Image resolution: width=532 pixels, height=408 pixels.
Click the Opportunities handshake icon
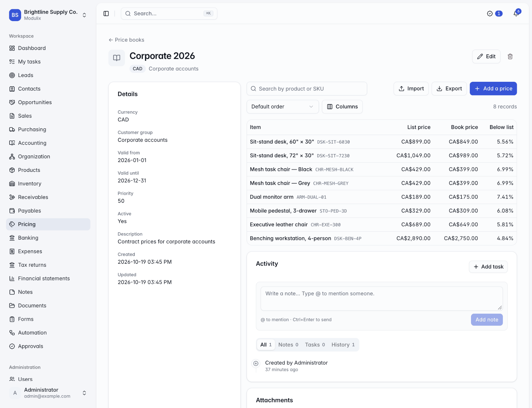coord(12,102)
